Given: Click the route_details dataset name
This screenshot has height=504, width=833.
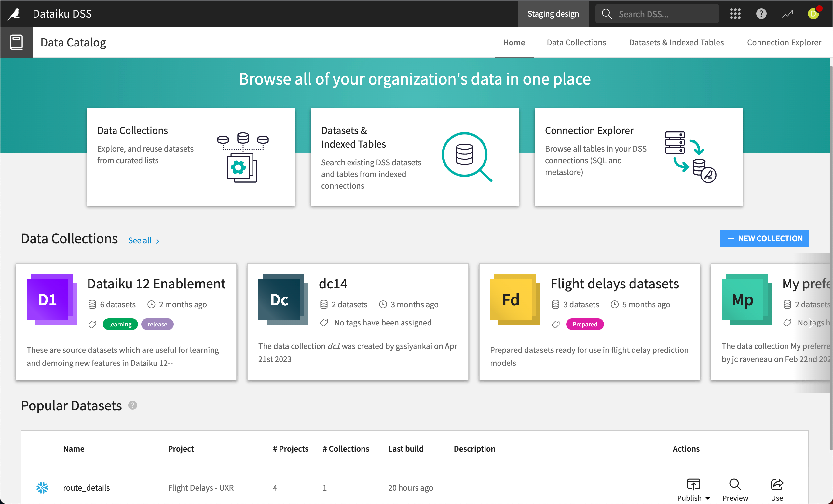Looking at the screenshot, I should click(86, 487).
